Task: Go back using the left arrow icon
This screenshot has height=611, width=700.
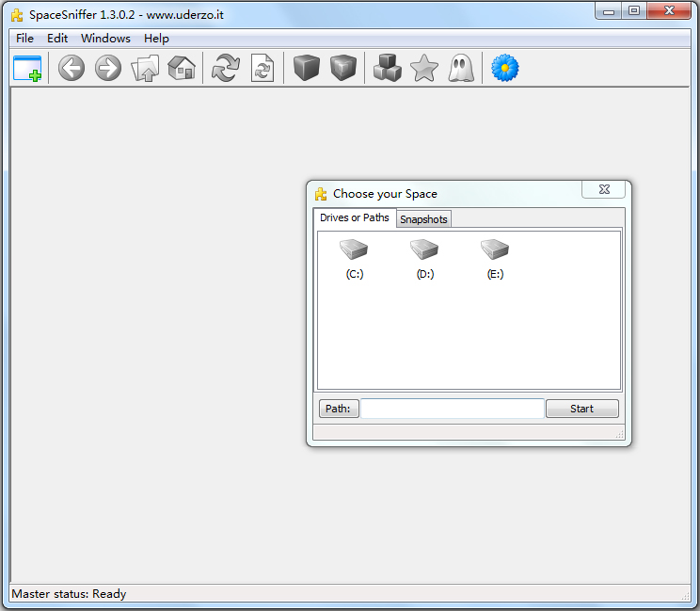Action: pyautogui.click(x=72, y=69)
